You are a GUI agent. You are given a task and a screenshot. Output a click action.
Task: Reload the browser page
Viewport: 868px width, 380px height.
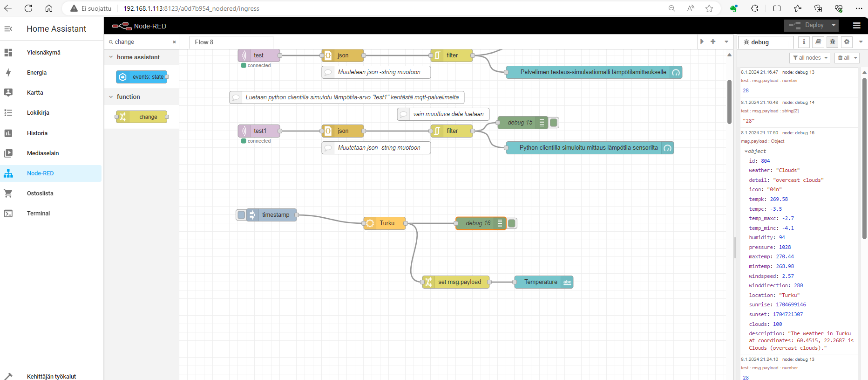28,8
